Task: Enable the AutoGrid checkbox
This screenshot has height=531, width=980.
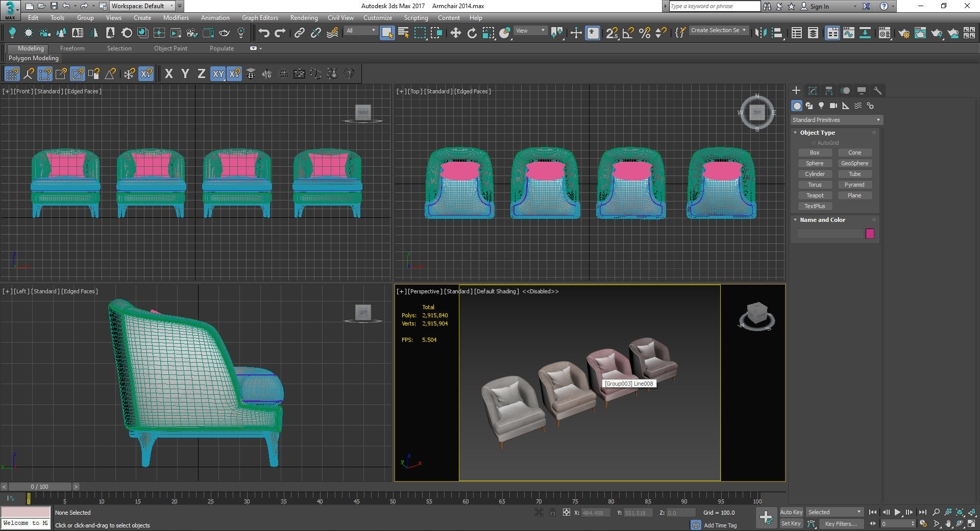Action: pos(814,143)
